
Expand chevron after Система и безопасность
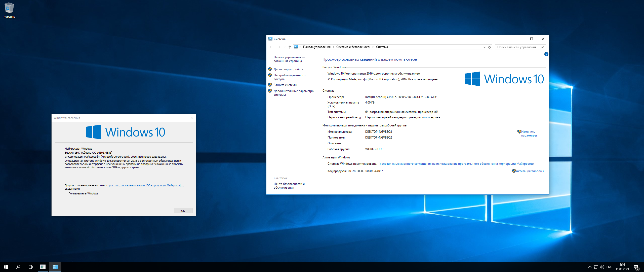[373, 47]
